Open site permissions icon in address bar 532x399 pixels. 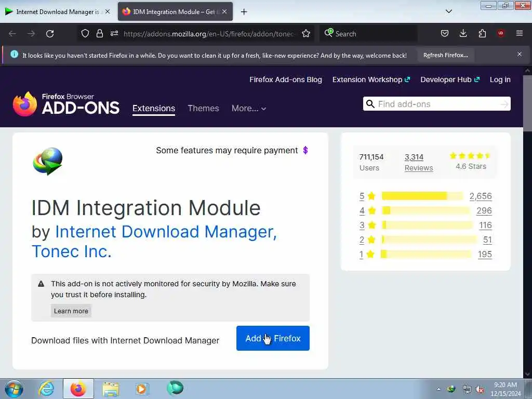114,33
